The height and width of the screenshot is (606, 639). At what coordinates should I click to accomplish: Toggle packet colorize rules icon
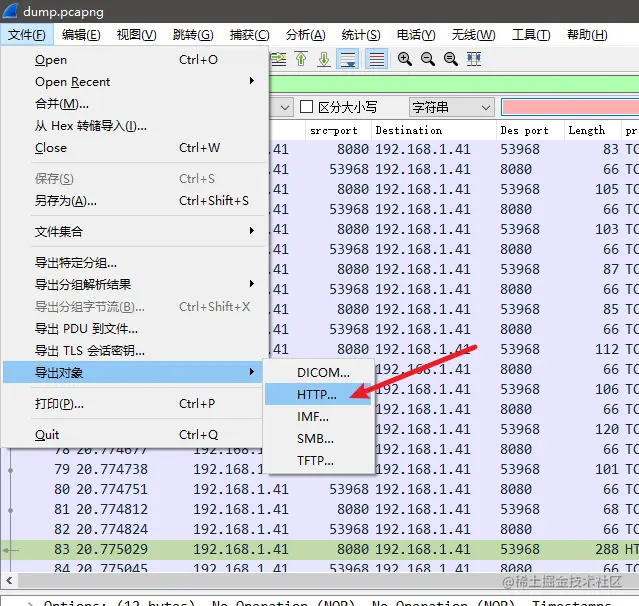click(376, 59)
